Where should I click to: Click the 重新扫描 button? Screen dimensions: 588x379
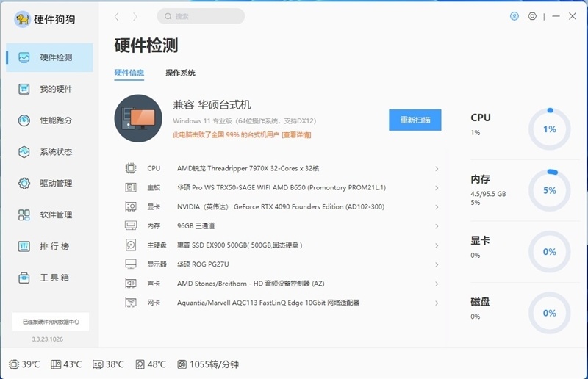tap(415, 120)
